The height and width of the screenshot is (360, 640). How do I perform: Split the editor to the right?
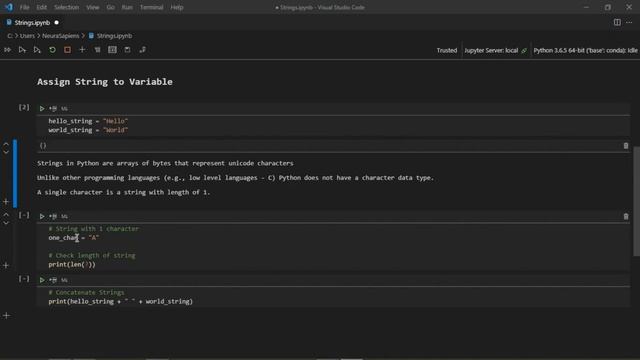click(617, 22)
